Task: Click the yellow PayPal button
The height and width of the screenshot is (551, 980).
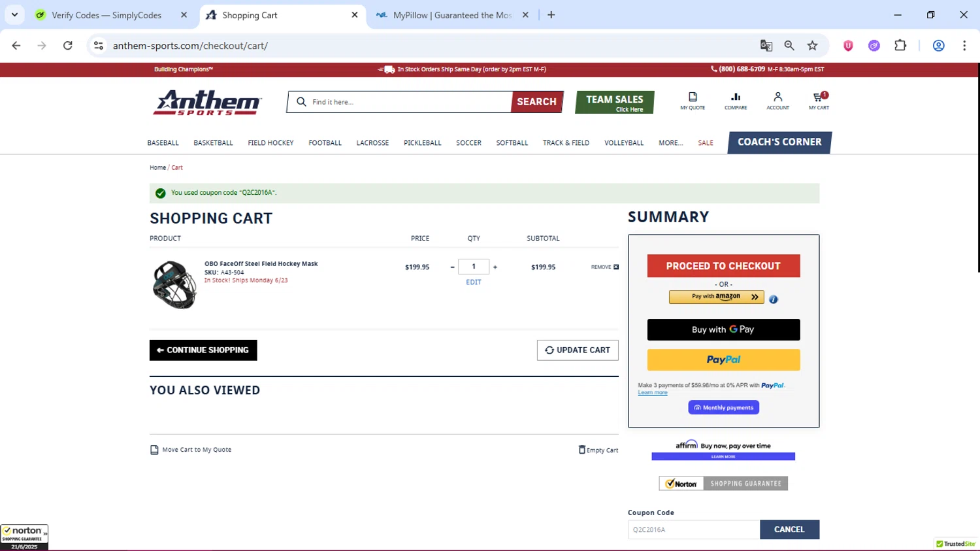Action: point(723,360)
